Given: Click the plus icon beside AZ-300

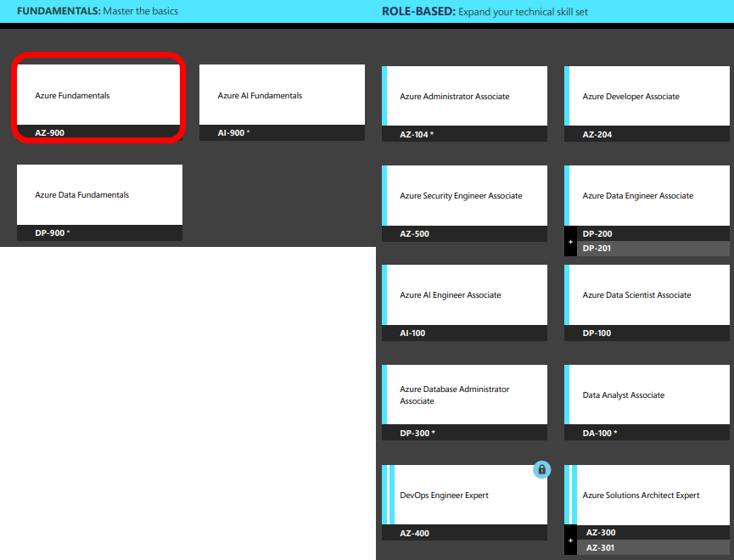Looking at the screenshot, I should 570,540.
